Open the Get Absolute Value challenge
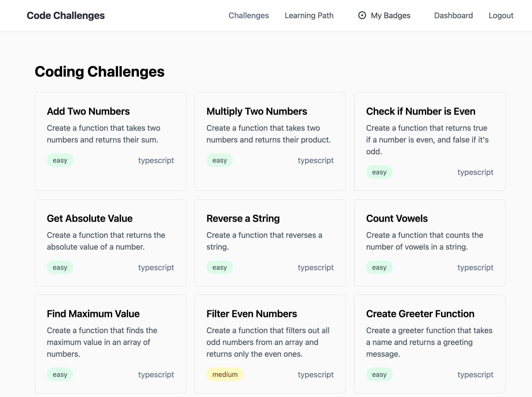This screenshot has width=532, height=397. [110, 243]
